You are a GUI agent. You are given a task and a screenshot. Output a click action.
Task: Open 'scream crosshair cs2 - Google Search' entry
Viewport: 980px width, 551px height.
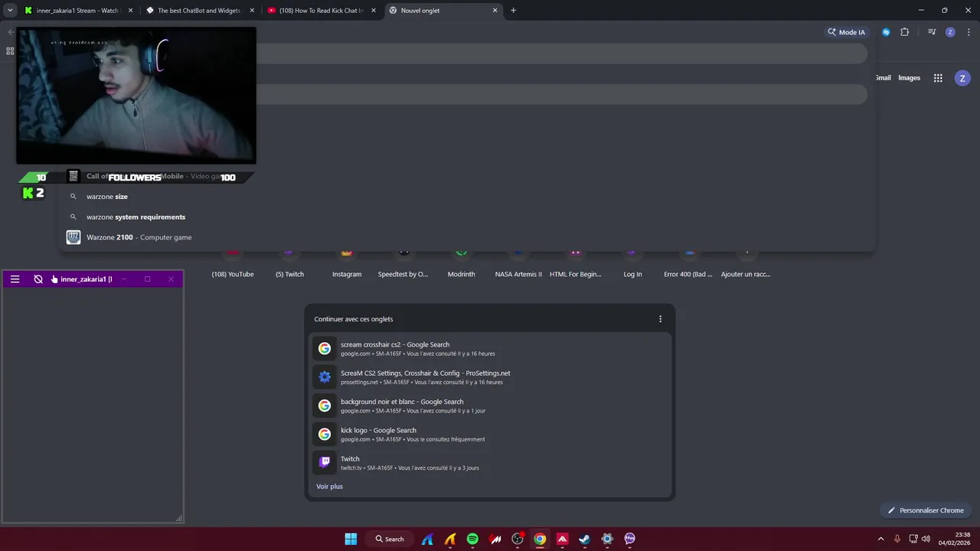click(x=490, y=348)
